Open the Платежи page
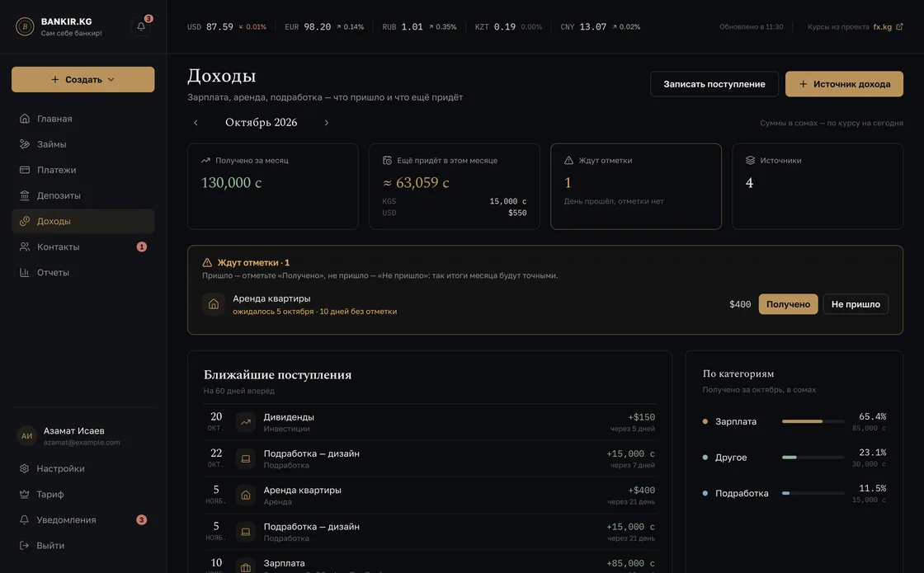 click(x=83, y=170)
